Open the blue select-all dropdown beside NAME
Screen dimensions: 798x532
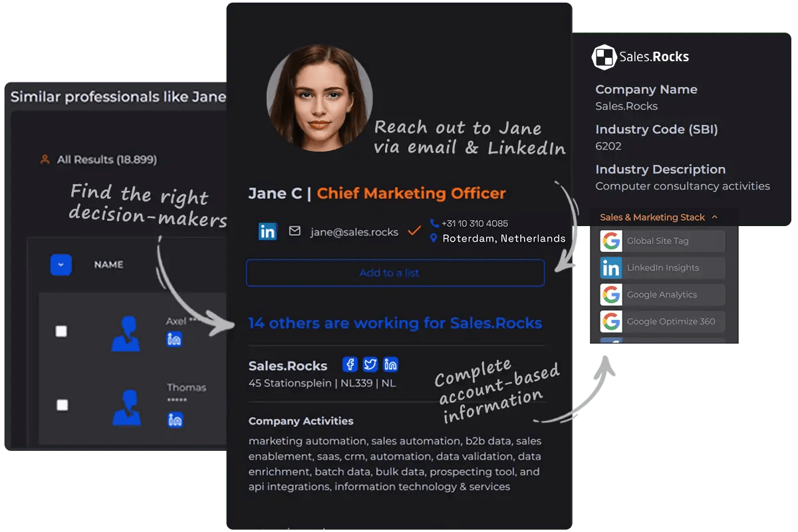61,265
